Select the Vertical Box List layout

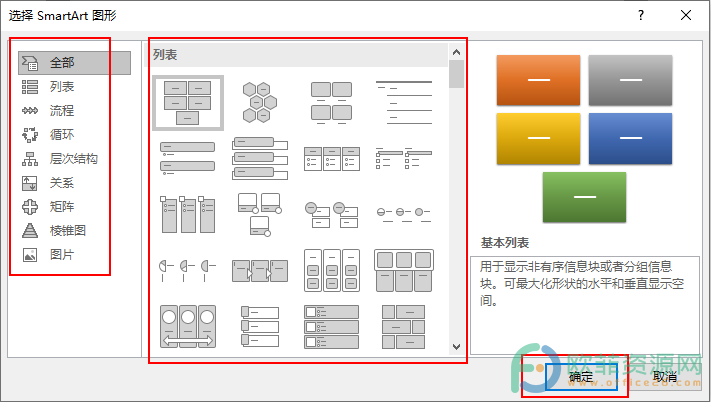coord(260,158)
